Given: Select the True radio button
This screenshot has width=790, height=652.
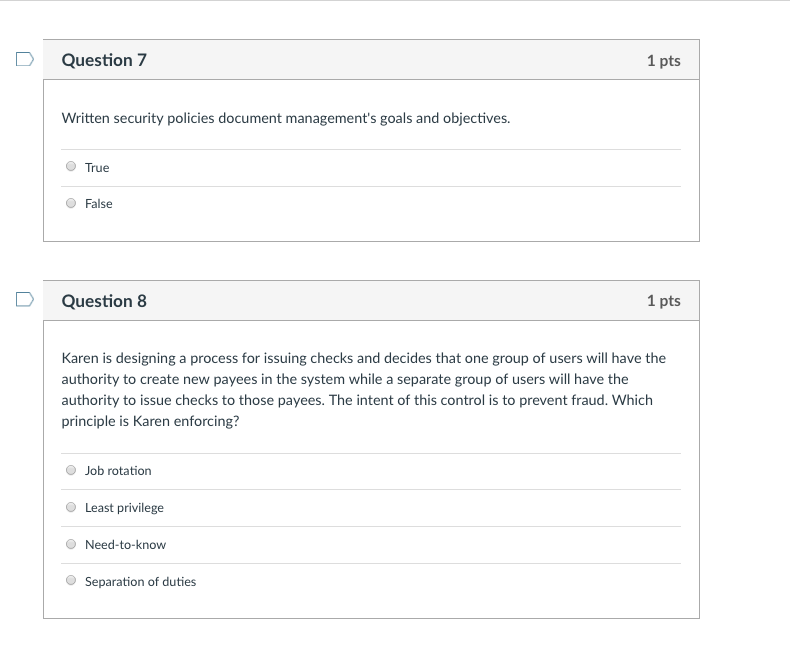Looking at the screenshot, I should (x=71, y=167).
